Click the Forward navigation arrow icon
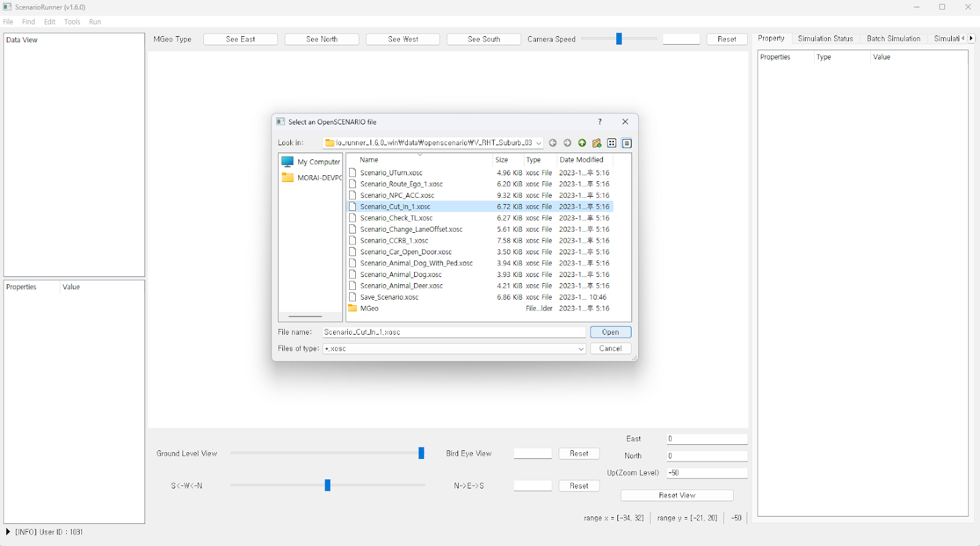This screenshot has width=980, height=546. coord(567,143)
